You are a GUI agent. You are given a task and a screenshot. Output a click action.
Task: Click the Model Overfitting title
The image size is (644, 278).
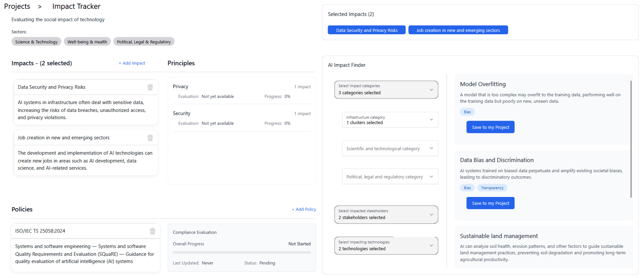[x=483, y=84]
